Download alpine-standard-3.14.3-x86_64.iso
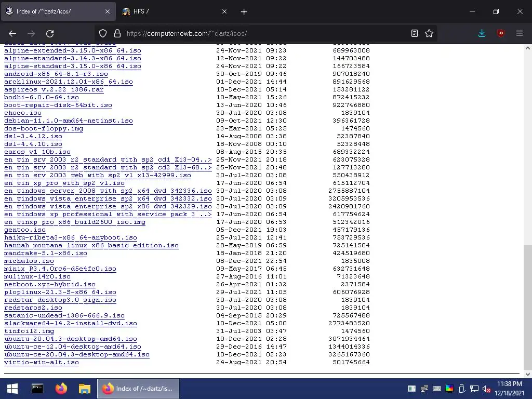This screenshot has height=399, width=532. pos(73,58)
